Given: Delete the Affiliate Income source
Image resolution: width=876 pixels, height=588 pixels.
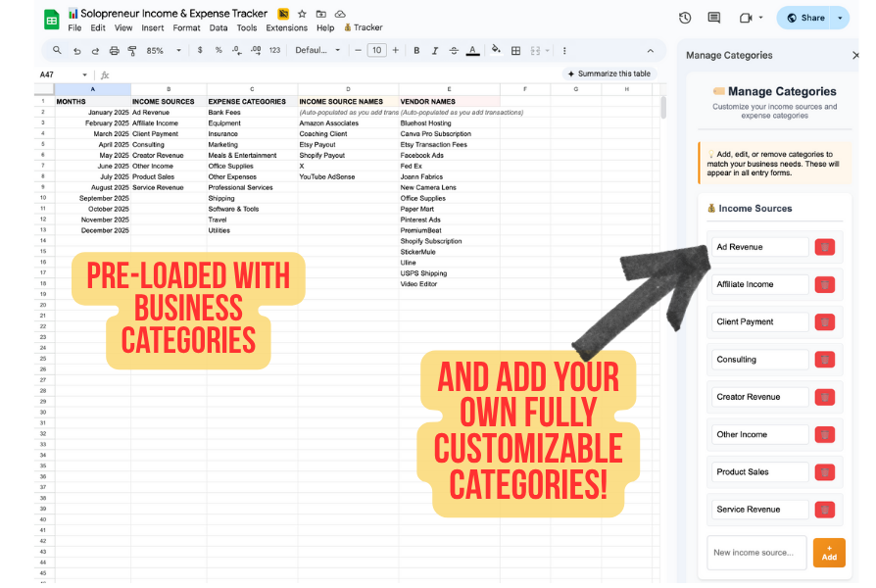Looking at the screenshot, I should click(x=825, y=284).
